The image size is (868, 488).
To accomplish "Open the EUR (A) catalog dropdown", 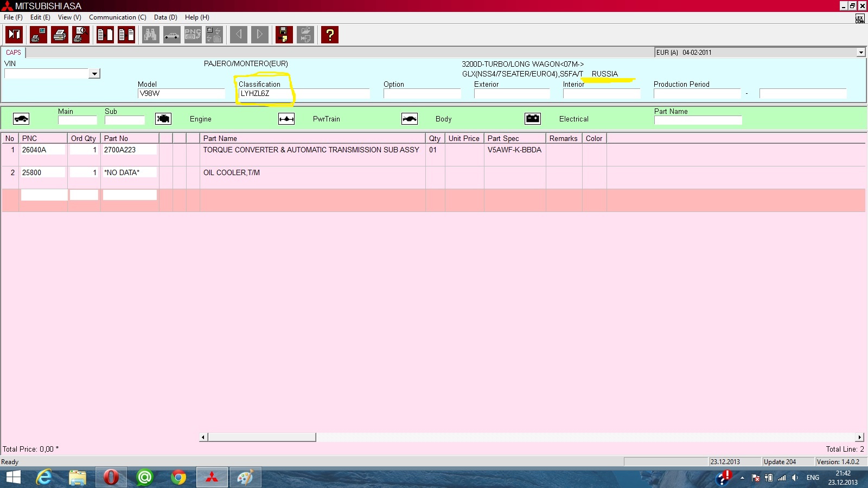I will (x=860, y=53).
